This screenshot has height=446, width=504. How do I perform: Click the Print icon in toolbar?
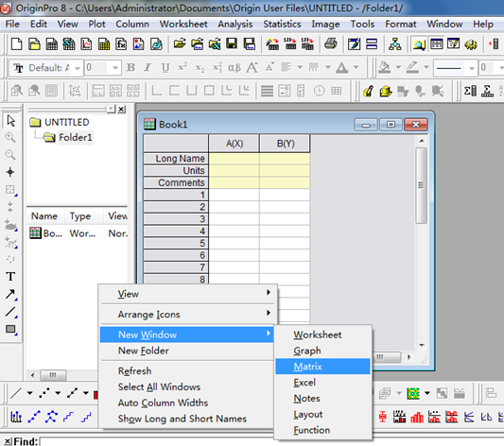pyautogui.click(x=331, y=44)
